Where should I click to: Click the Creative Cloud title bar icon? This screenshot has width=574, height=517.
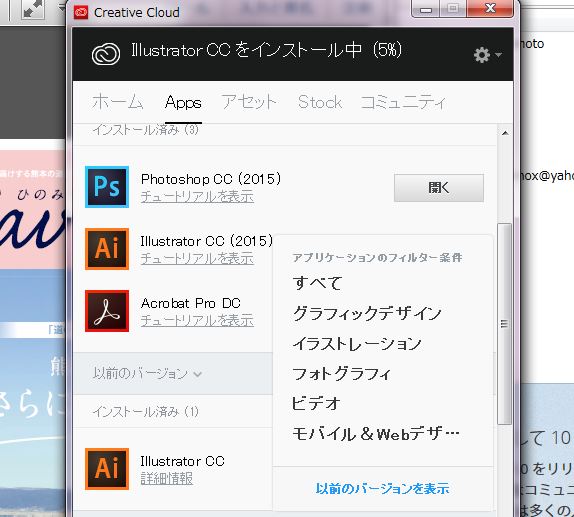[x=81, y=12]
